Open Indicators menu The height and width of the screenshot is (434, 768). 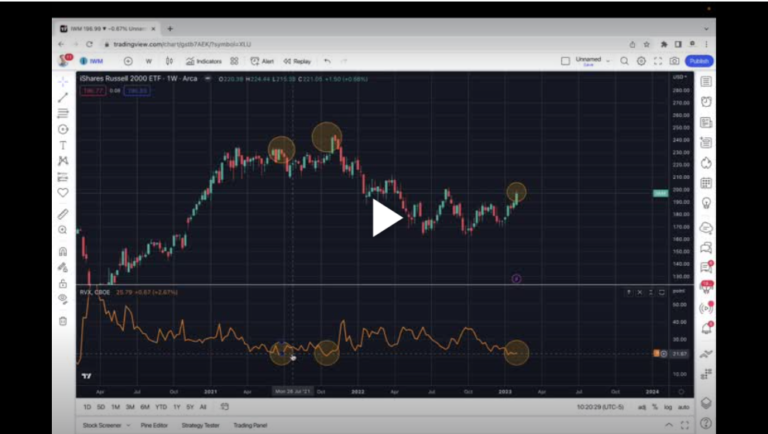pyautogui.click(x=205, y=61)
